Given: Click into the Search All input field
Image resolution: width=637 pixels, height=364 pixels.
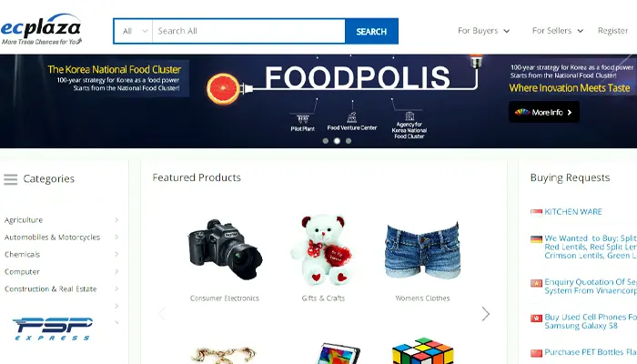Looking at the screenshot, I should [248, 31].
